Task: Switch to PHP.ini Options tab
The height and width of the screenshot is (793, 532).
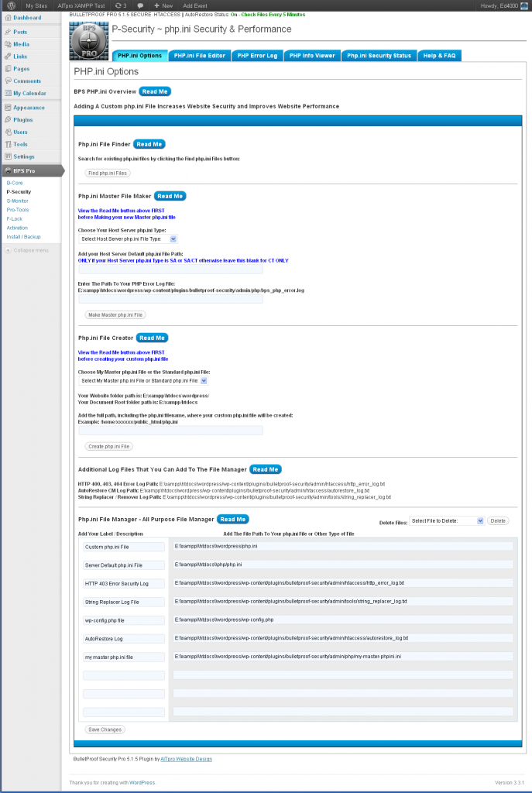Action: tap(139, 56)
